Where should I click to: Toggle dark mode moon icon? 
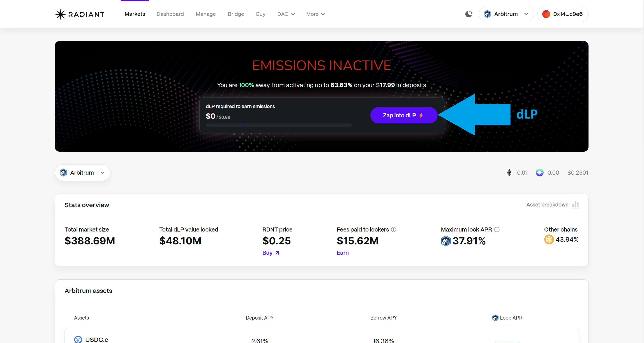click(x=469, y=14)
